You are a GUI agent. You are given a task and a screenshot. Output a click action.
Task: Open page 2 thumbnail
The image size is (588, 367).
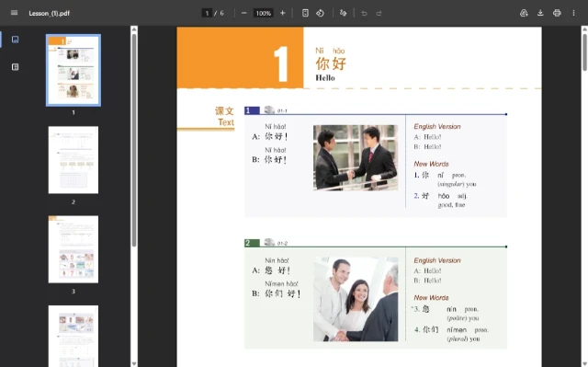[x=73, y=160]
